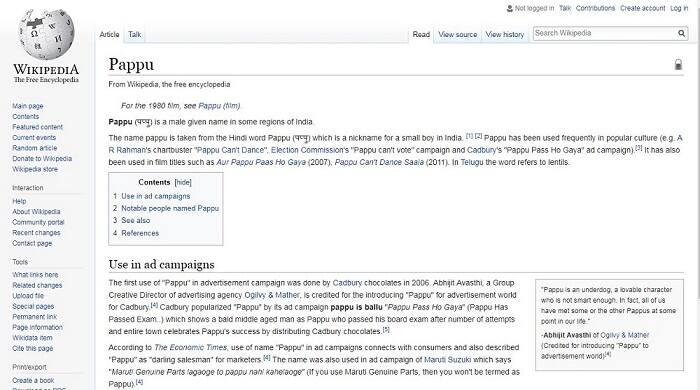Click the 'Pappu' page title
The width and height of the screenshot is (700, 390).
pyautogui.click(x=131, y=65)
